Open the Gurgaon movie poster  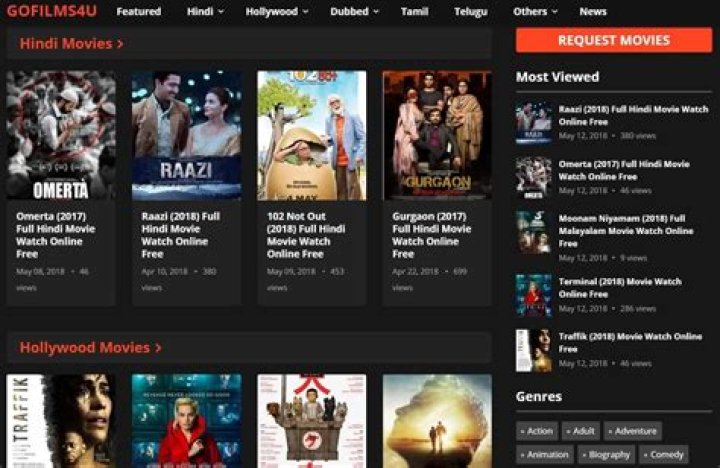[437, 135]
